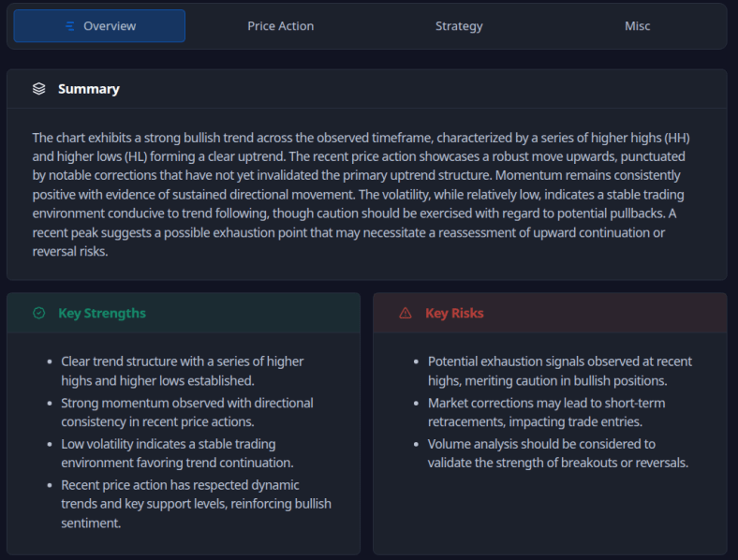Select the Misc tab

pyautogui.click(x=637, y=26)
